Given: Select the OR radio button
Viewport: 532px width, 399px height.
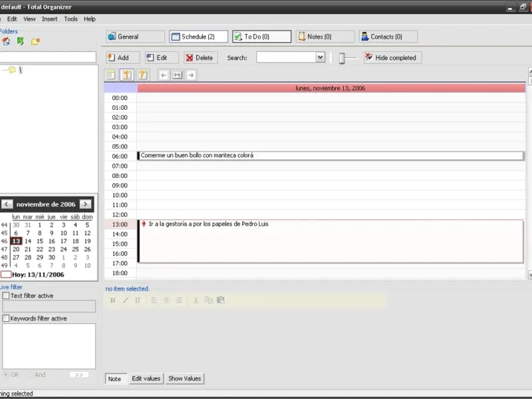Looking at the screenshot, I should pos(6,374).
